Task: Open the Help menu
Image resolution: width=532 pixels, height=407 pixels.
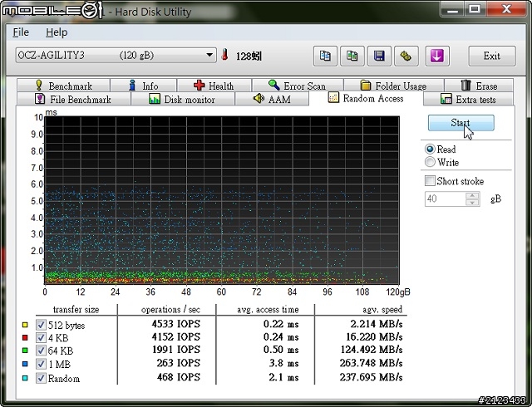Action: pyautogui.click(x=57, y=32)
